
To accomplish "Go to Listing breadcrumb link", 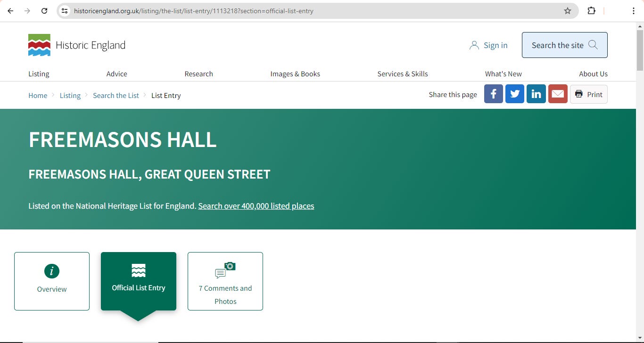I will 70,96.
